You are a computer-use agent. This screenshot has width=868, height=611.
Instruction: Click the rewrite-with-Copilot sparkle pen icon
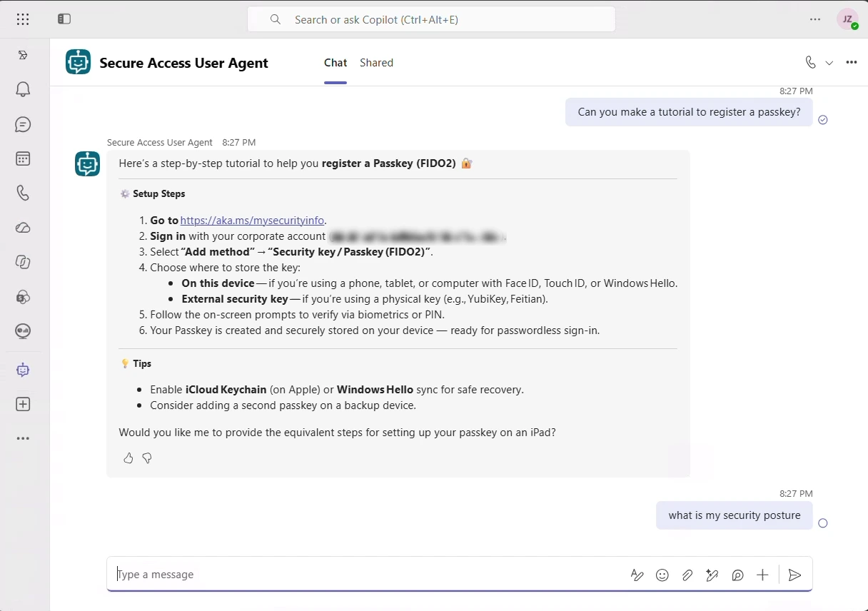click(x=712, y=575)
